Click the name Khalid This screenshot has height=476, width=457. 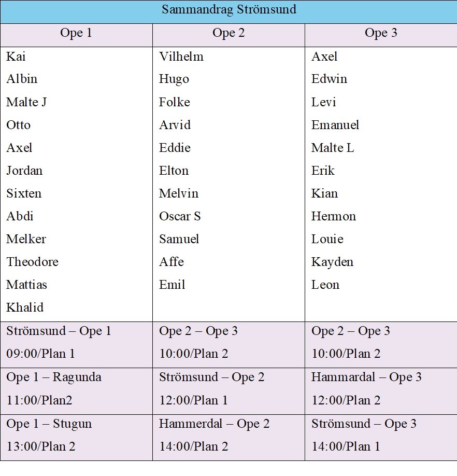coord(25,307)
